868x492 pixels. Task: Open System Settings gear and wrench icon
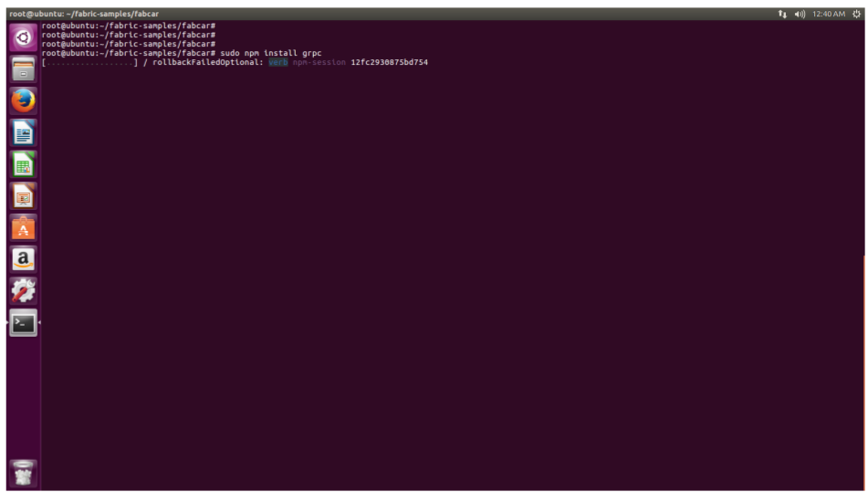point(23,291)
